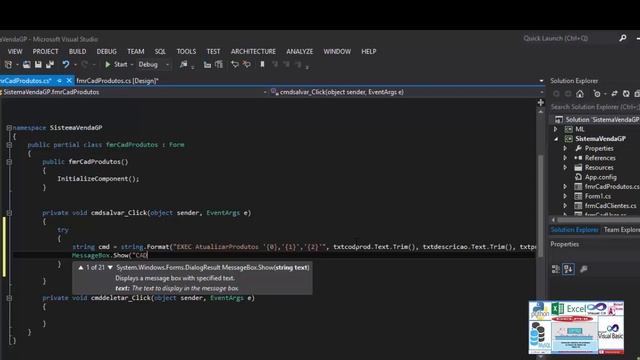The image size is (640, 360).
Task: Toggle the bookmark toolbar icon
Action: point(262,64)
